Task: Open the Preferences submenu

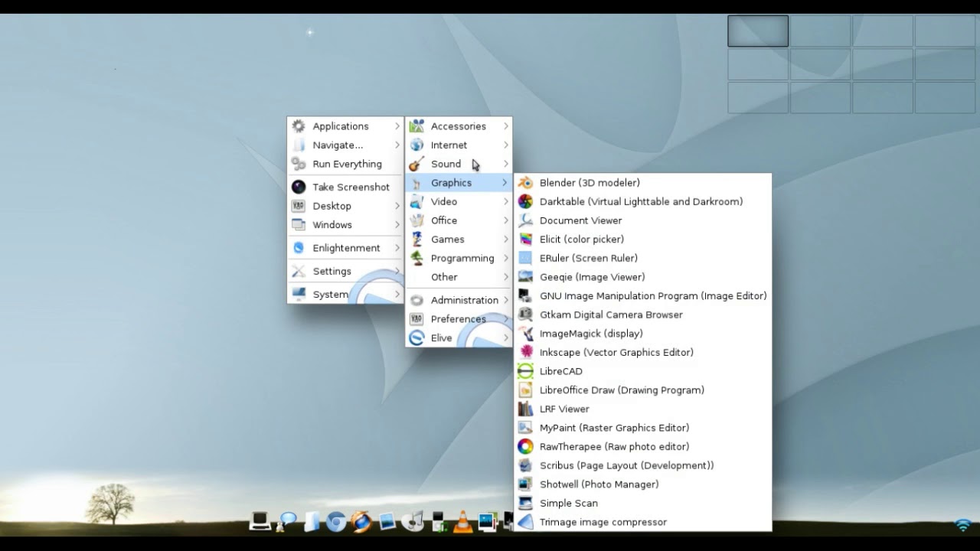Action: coord(459,319)
